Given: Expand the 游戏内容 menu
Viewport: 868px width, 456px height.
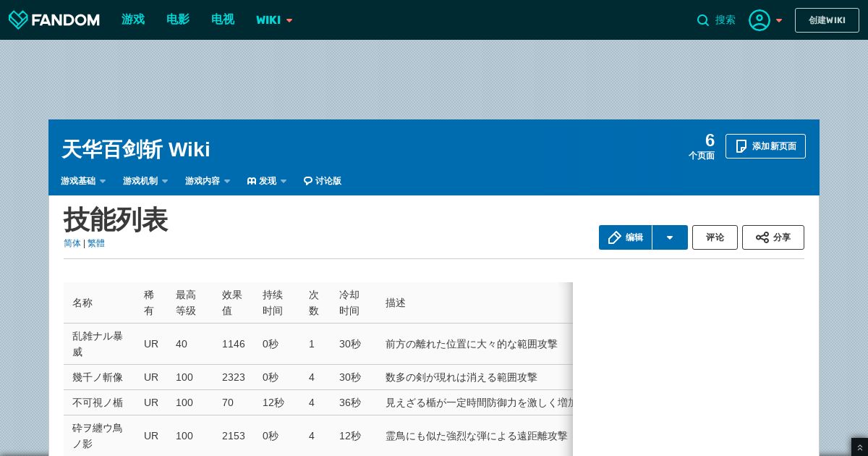Looking at the screenshot, I should click(208, 181).
